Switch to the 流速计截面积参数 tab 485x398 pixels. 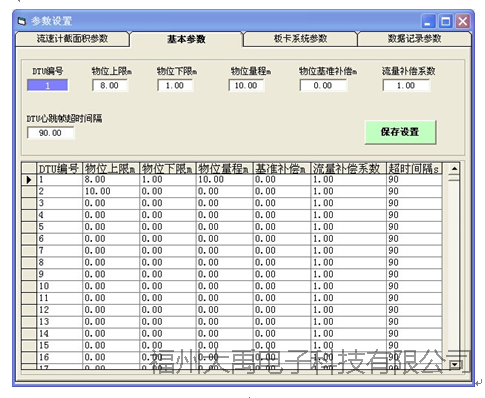coord(72,39)
